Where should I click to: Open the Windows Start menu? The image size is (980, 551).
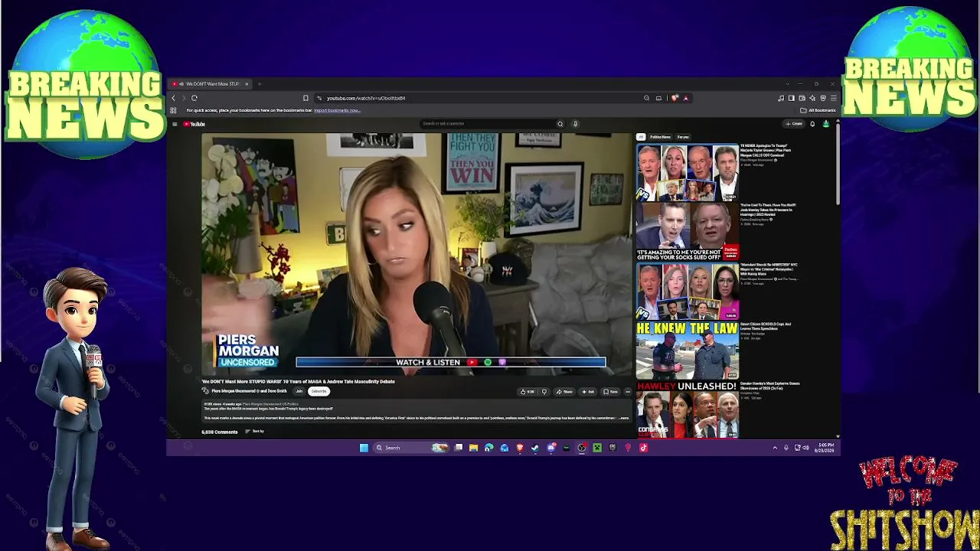click(x=364, y=448)
